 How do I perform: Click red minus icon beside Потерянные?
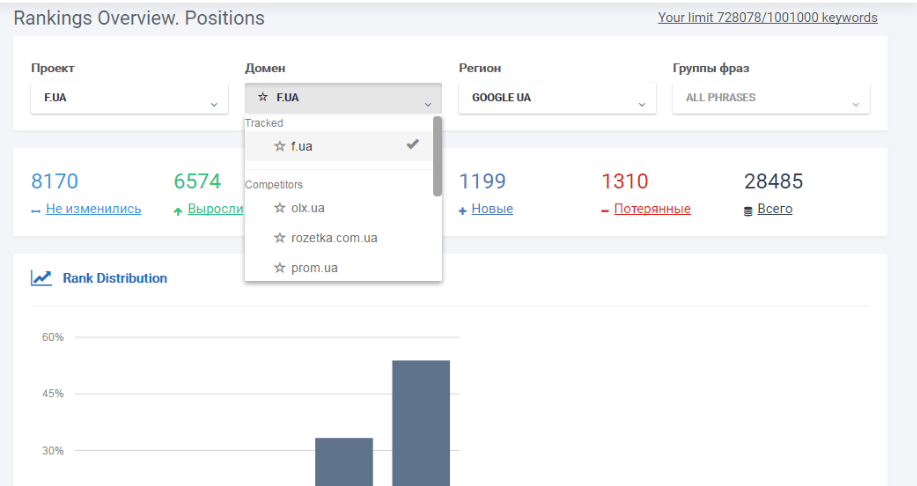605,211
